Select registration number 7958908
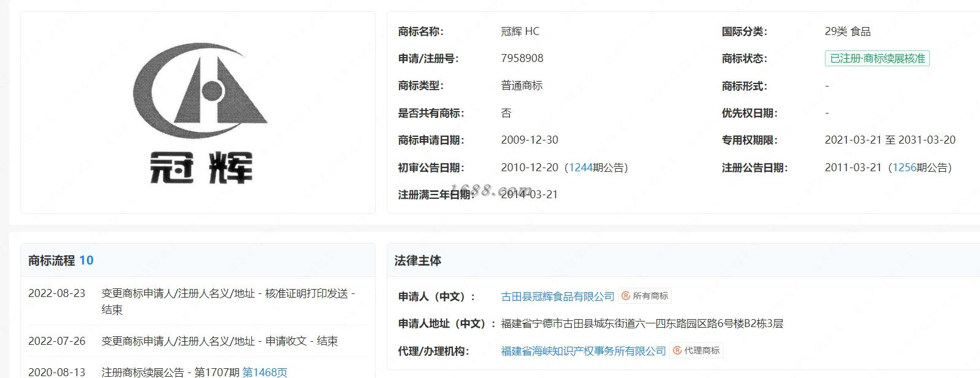Screen dimensions: 980x378 (522, 58)
